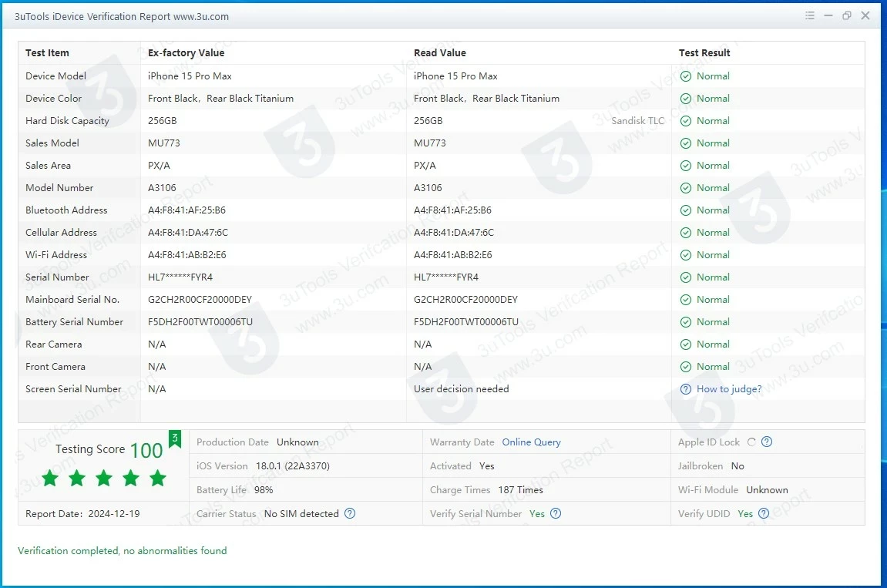Close the iDevice Verification Report window
The width and height of the screenshot is (887, 588).
(865, 16)
